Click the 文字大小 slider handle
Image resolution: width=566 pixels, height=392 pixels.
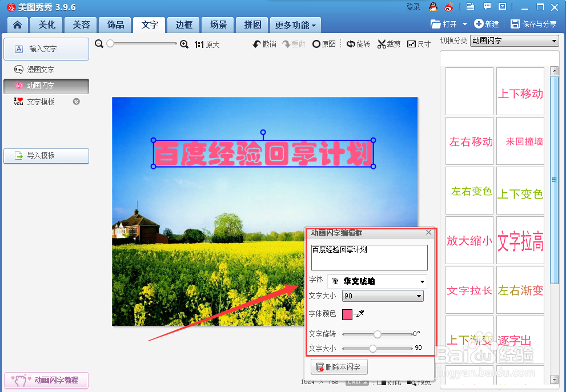click(373, 349)
